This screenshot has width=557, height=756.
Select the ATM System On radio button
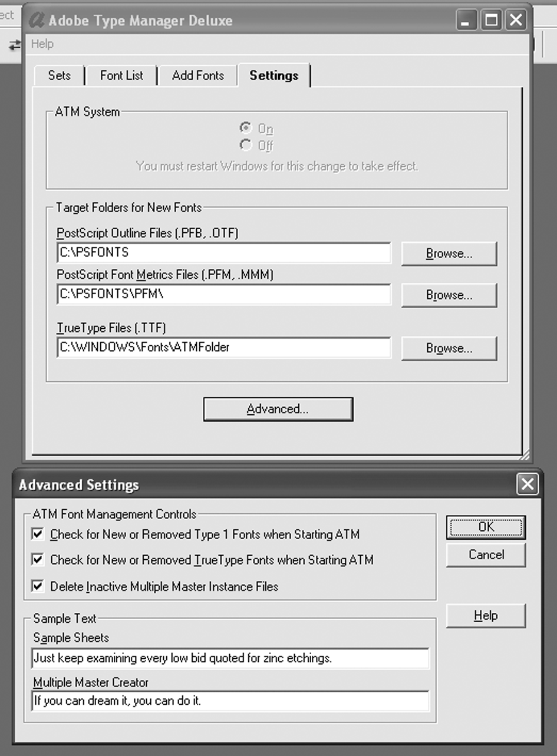pos(245,127)
